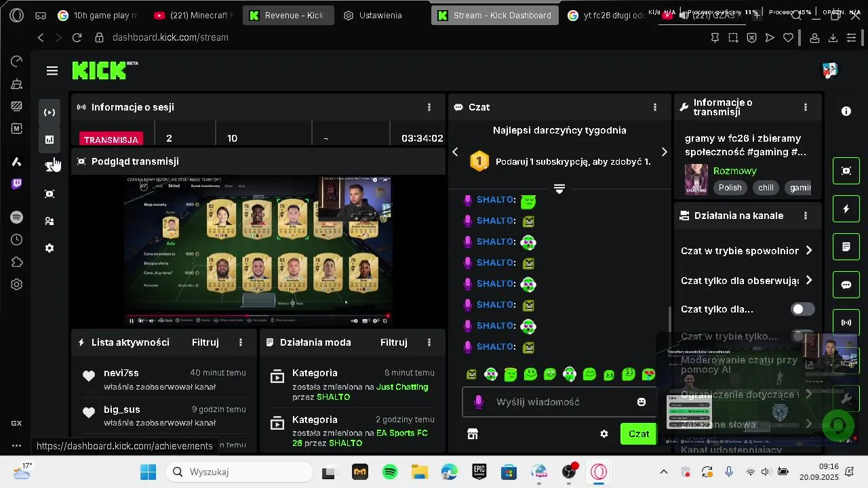Open options menu of Informacje o transmisji panel

click(x=806, y=107)
